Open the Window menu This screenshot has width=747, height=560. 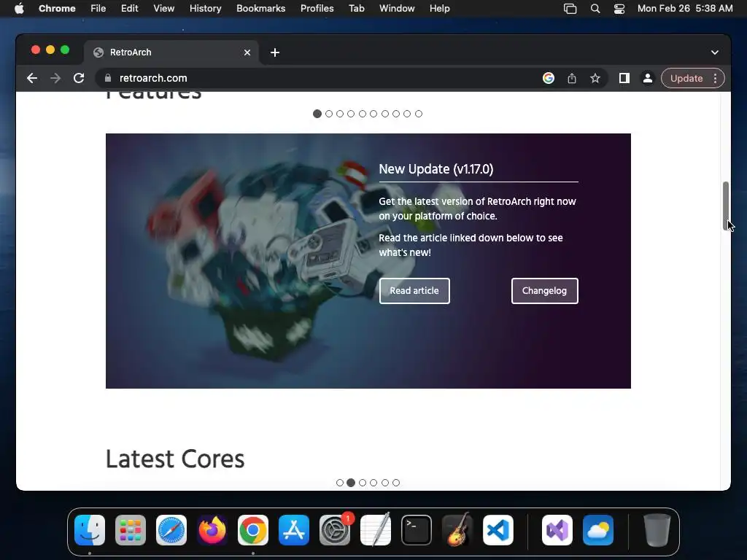pos(397,9)
